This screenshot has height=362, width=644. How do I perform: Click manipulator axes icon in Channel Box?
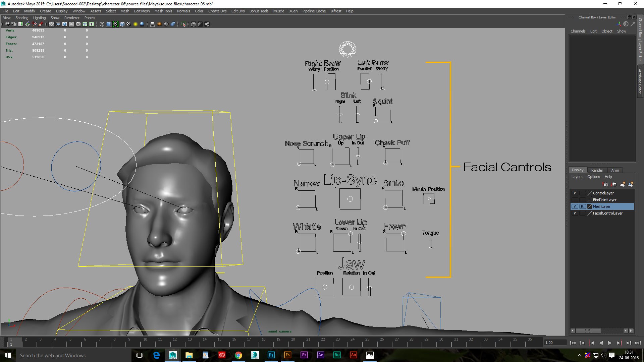(619, 24)
